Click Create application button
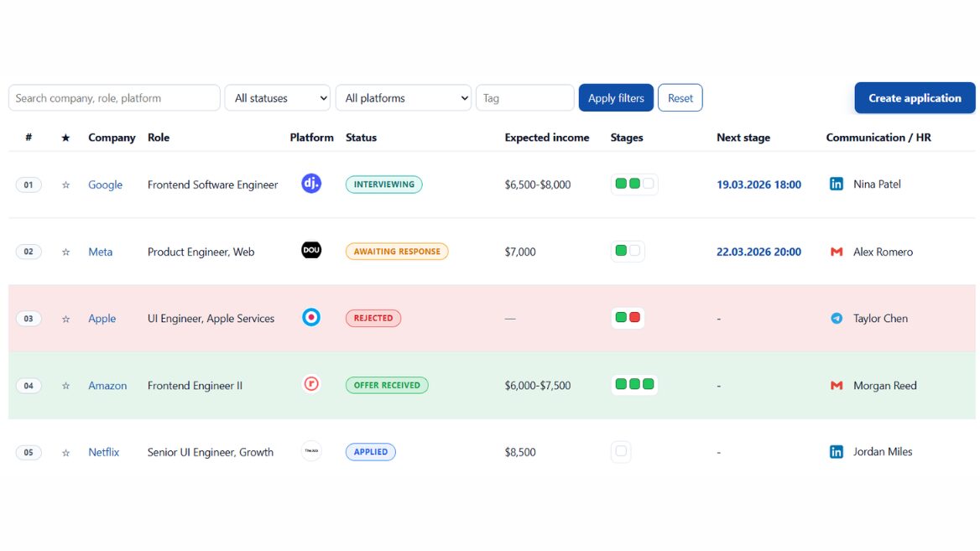This screenshot has height=551, width=980. pos(915,98)
